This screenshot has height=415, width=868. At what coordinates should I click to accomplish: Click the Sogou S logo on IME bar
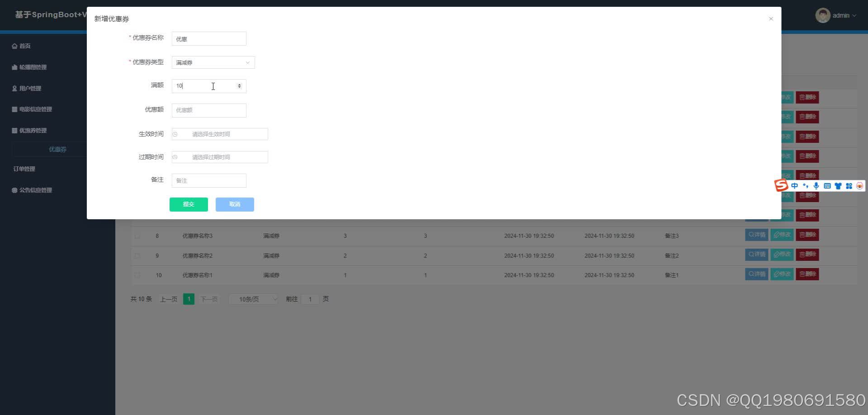point(781,185)
